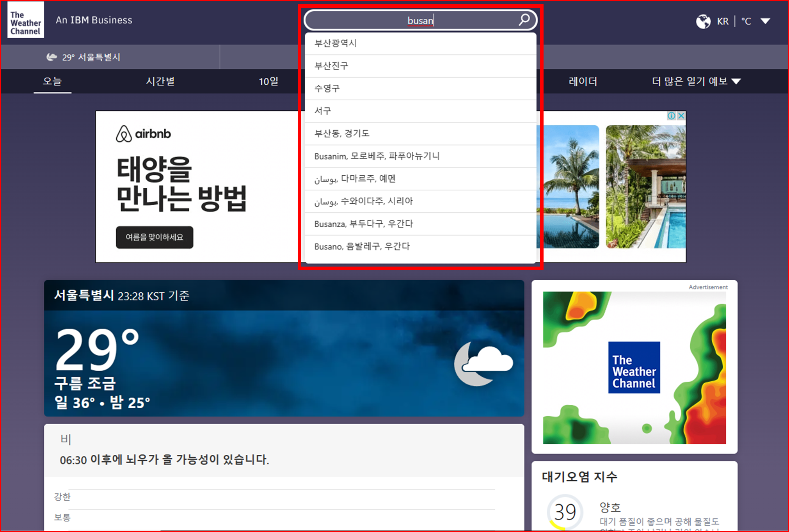Click the °C unit label
Screen dimensions: 789x532
[x=746, y=21]
